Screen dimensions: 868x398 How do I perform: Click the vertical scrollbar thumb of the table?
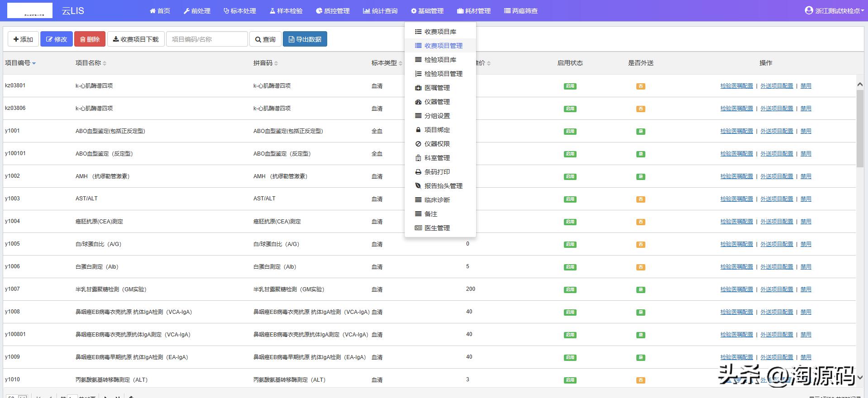(860, 128)
